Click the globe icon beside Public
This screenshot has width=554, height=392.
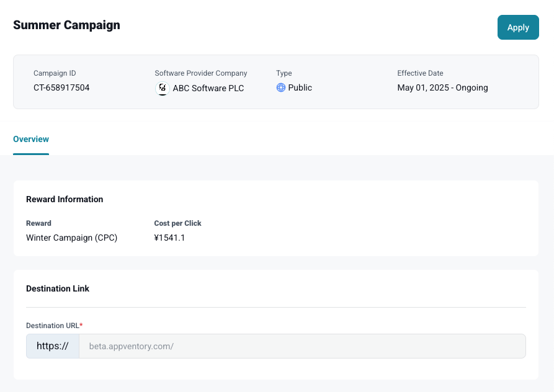tap(281, 88)
